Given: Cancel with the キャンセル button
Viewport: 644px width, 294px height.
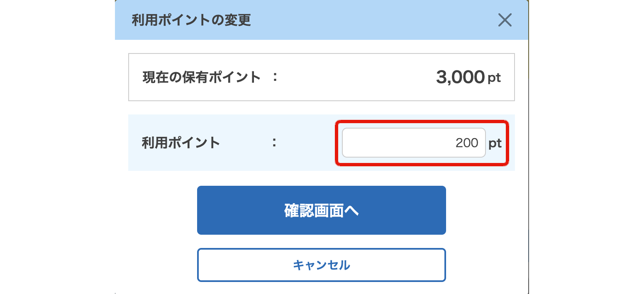Looking at the screenshot, I should (x=321, y=265).
